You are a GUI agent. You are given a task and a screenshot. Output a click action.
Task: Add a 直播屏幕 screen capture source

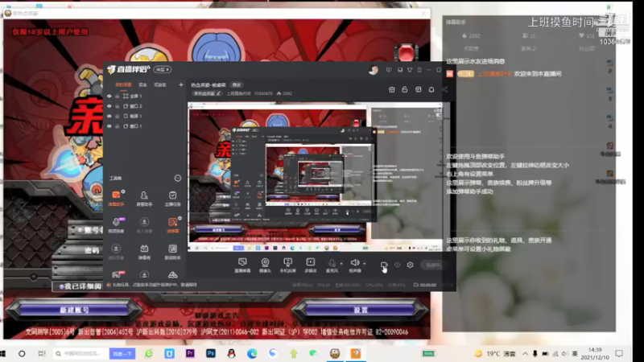[242, 265]
